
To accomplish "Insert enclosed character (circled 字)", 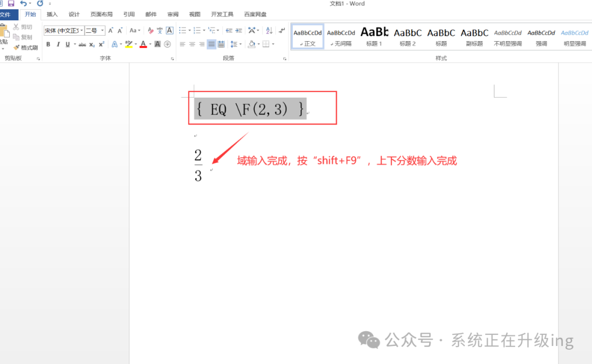I will [x=168, y=44].
